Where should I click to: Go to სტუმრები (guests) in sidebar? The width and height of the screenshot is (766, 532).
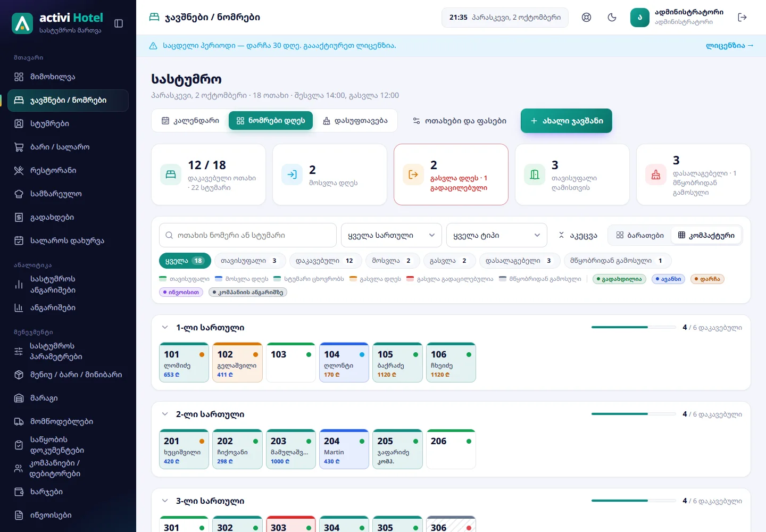coord(68,123)
